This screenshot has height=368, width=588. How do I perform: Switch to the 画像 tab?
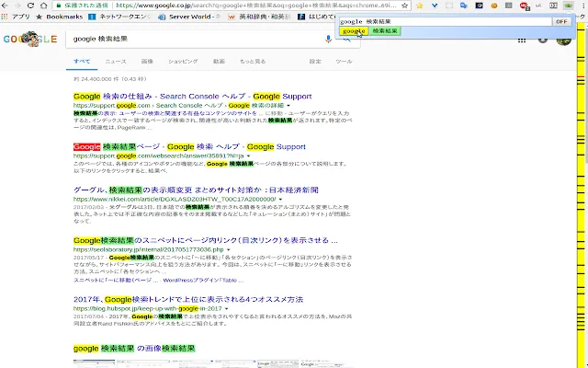point(147,62)
